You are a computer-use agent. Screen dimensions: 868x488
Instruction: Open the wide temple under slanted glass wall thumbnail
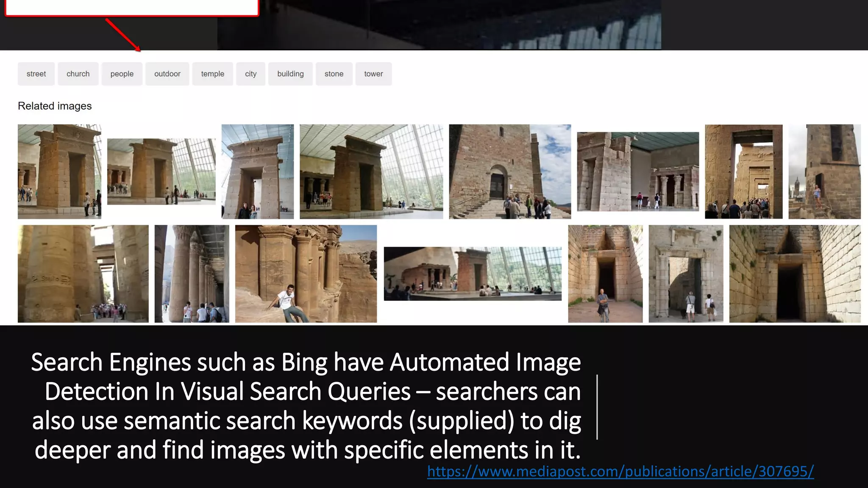click(371, 172)
